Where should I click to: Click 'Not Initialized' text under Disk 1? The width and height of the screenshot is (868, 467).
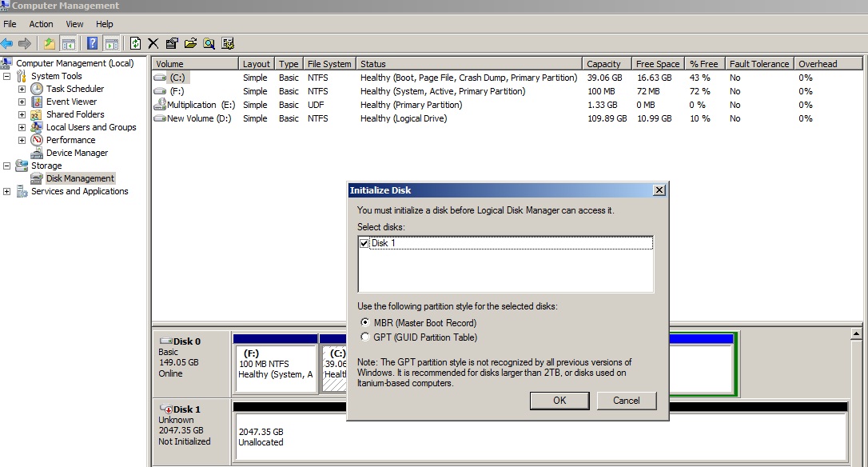185,441
